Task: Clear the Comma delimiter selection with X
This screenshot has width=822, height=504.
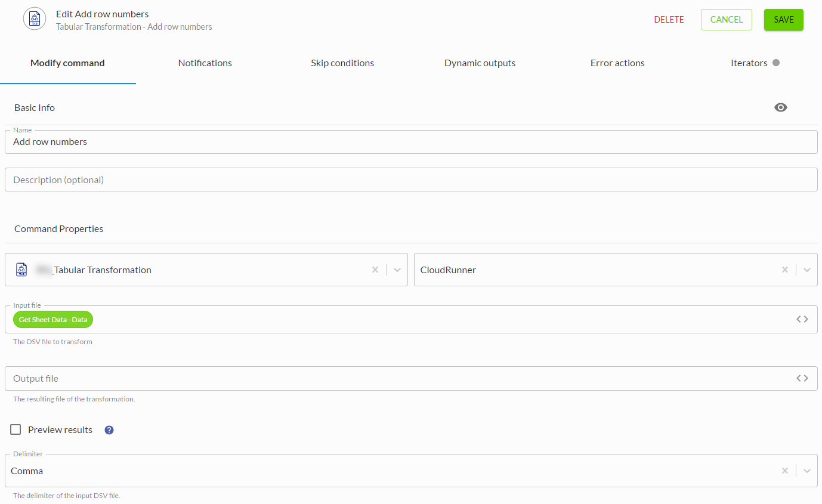Action: pyautogui.click(x=785, y=471)
